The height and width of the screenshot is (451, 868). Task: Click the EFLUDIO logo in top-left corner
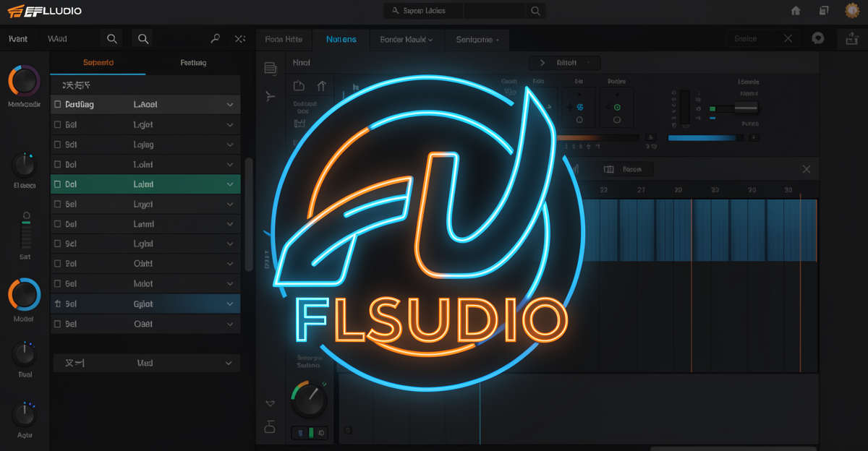[x=45, y=11]
